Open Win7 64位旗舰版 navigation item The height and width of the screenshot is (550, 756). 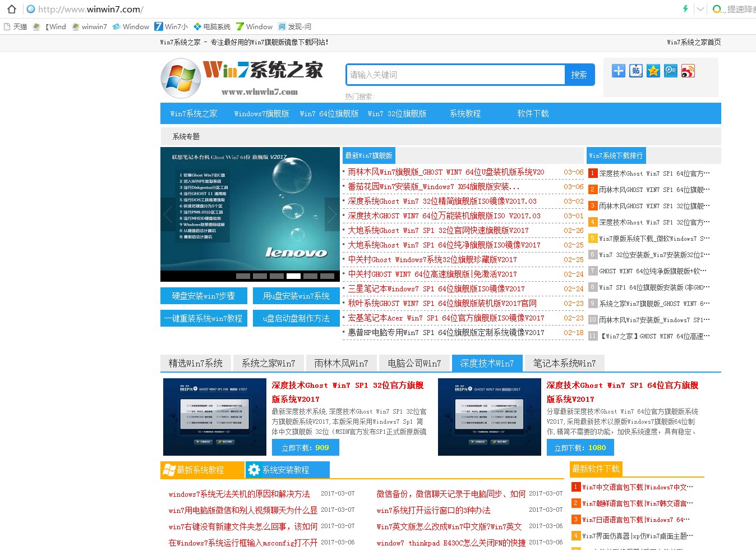(x=329, y=113)
